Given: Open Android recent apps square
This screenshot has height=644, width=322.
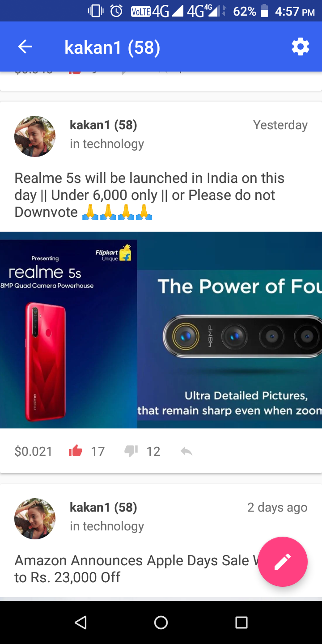Looking at the screenshot, I should coord(241,622).
